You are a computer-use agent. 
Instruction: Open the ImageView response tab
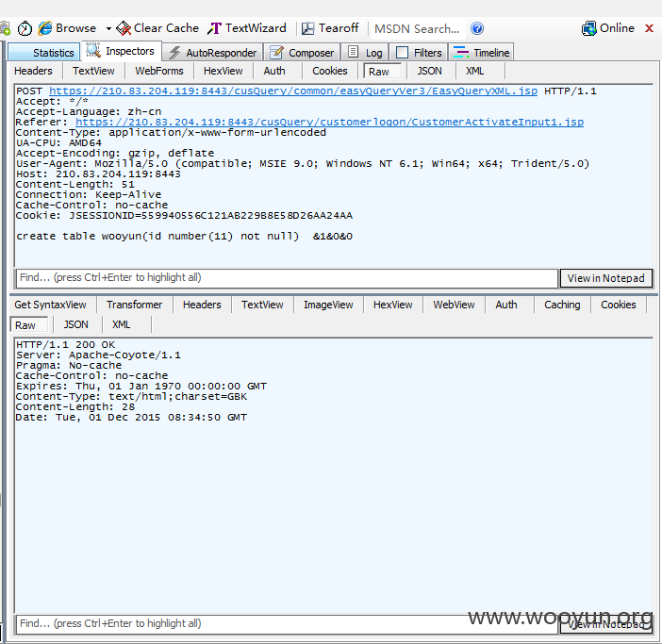point(328,305)
